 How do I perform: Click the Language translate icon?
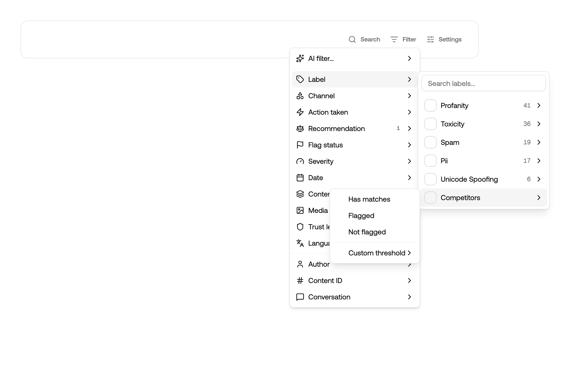click(x=300, y=243)
